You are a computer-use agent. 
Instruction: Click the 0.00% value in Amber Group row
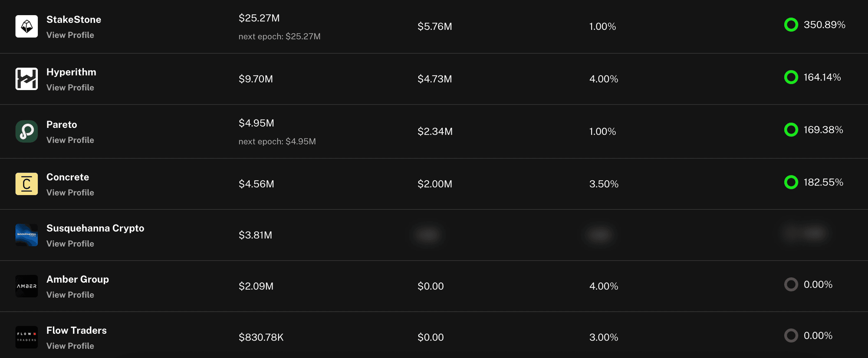coord(818,284)
